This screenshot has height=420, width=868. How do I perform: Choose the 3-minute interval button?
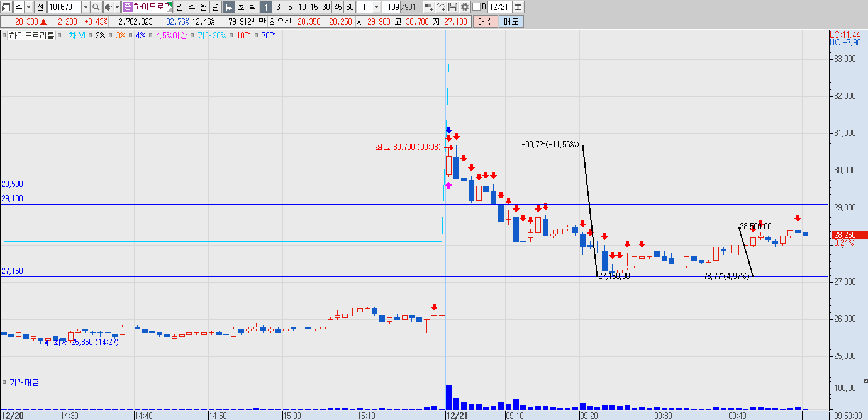(278, 7)
